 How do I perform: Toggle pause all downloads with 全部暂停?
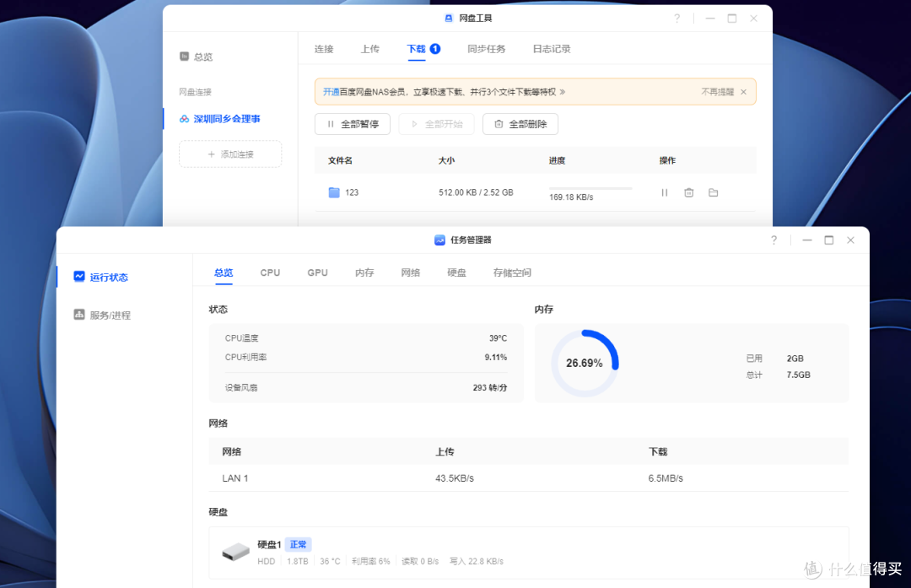tap(352, 123)
